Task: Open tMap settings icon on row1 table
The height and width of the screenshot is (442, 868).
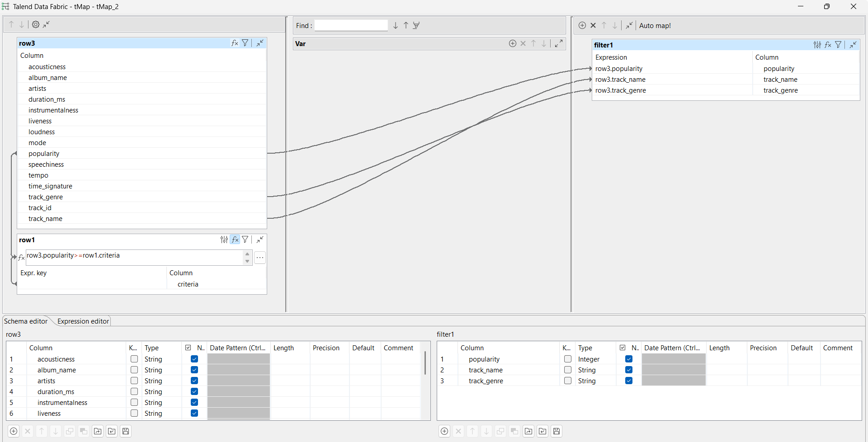Action: point(224,240)
